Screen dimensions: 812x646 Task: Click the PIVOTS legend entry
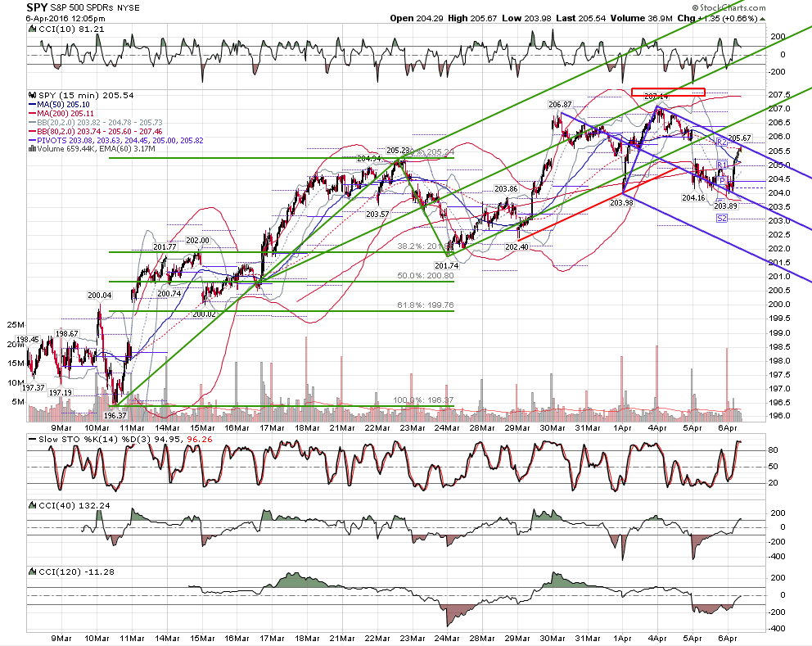click(x=120, y=140)
